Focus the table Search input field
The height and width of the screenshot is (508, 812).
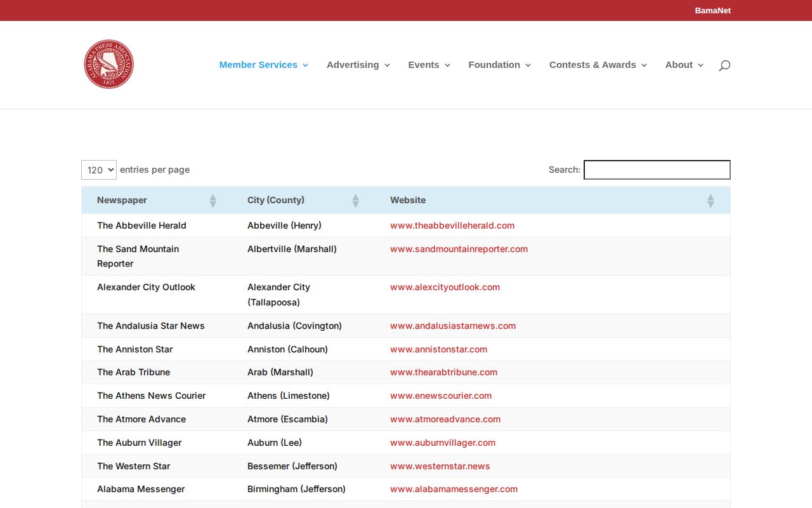(657, 170)
